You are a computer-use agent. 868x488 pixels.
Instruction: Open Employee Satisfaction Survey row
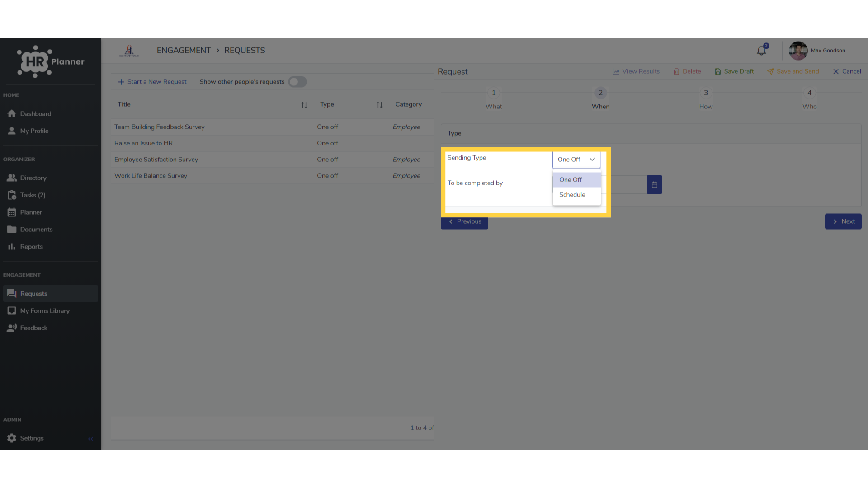coord(273,160)
